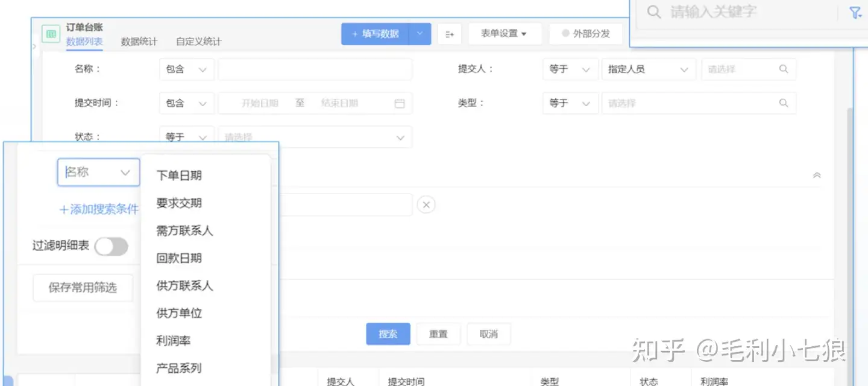Screen dimensions: 868x386
Task: Click the 开始日期 date field
Action: [x=260, y=103]
